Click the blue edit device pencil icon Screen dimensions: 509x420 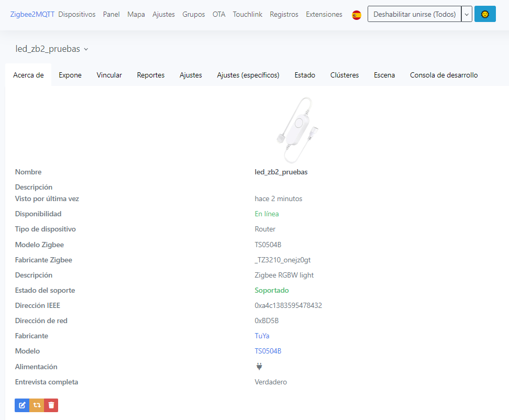tap(22, 405)
